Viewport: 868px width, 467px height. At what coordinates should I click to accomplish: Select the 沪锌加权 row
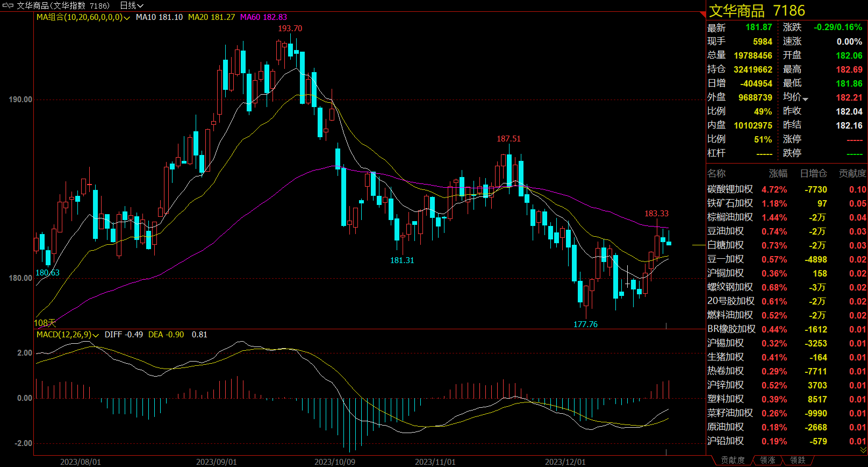point(786,385)
